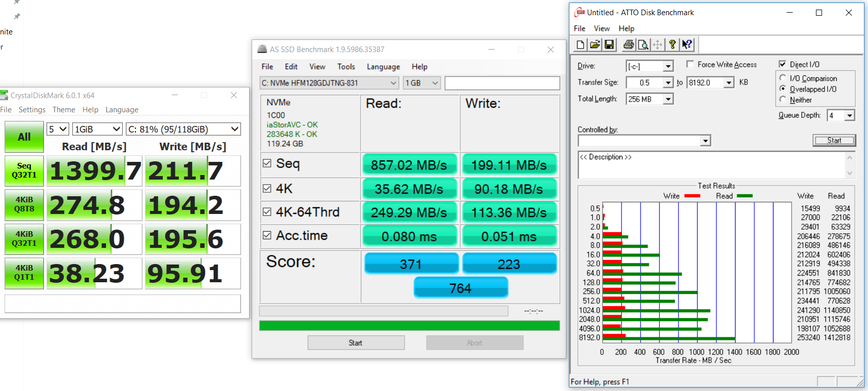Viewport: 868px width, 391px height.
Task: Open the Total Length 256 MB dropdown
Action: pos(668,99)
